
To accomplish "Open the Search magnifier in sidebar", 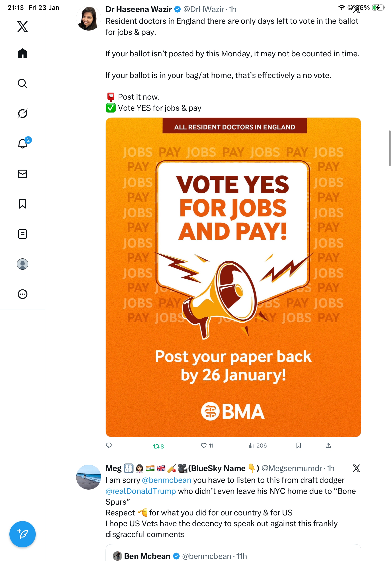I will pyautogui.click(x=23, y=83).
